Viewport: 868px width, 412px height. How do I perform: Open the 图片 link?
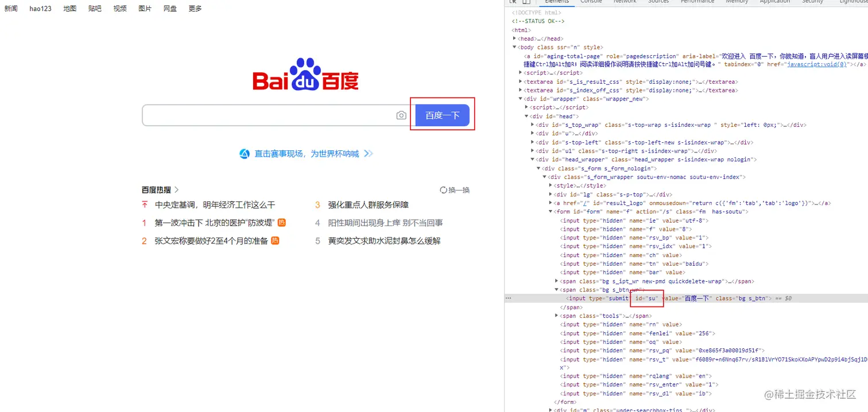(145, 9)
